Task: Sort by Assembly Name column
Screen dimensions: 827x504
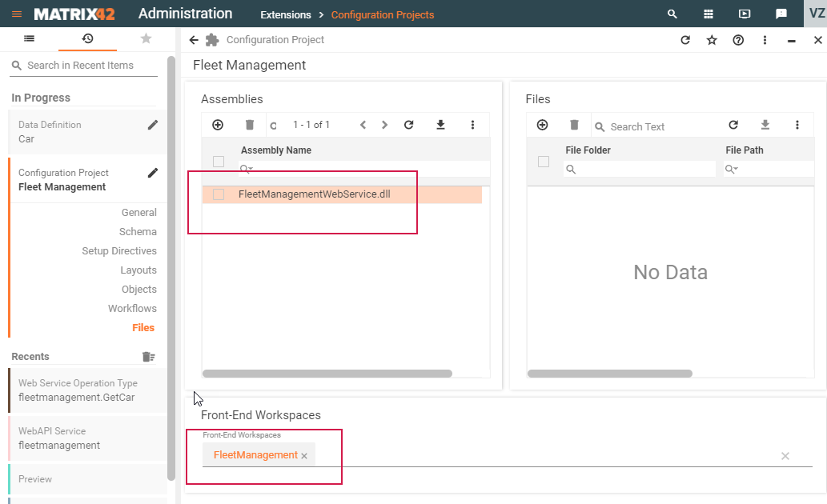Action: pos(276,150)
